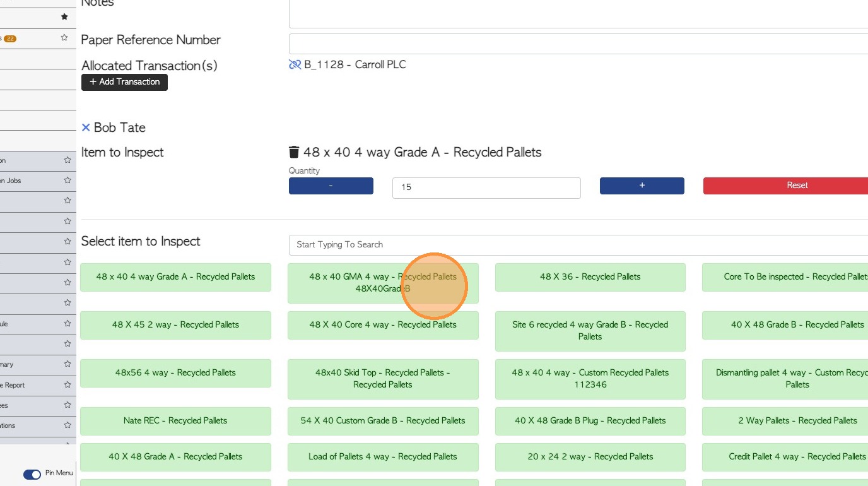Favorite the sidebar row ending in 'on Jobs'
This screenshot has width=868, height=486.
pyautogui.click(x=67, y=181)
